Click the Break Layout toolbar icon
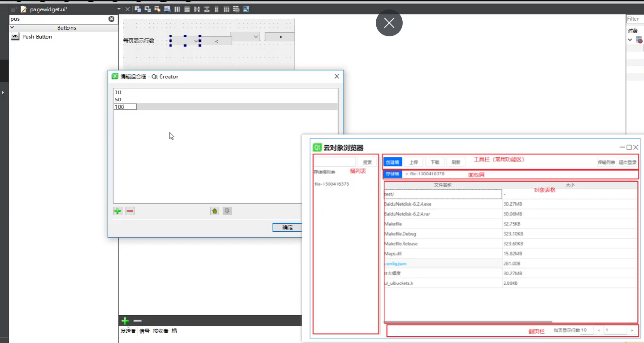 236,9
